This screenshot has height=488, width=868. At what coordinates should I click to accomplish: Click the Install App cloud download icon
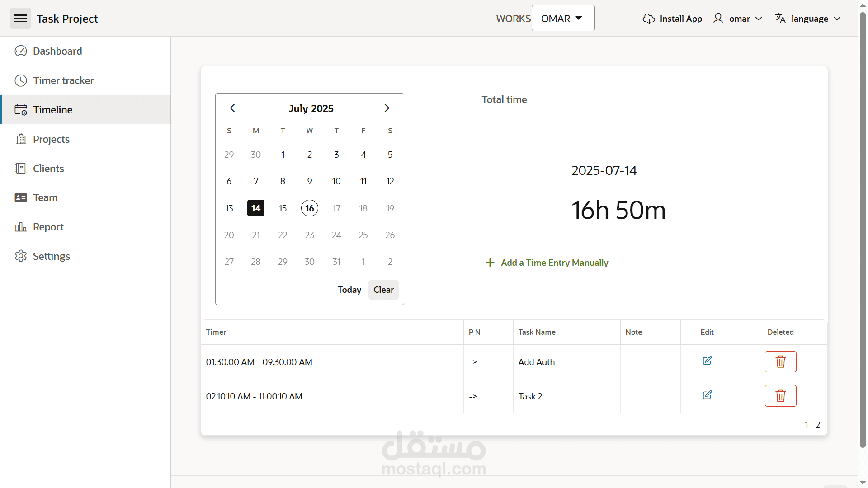[x=649, y=19]
